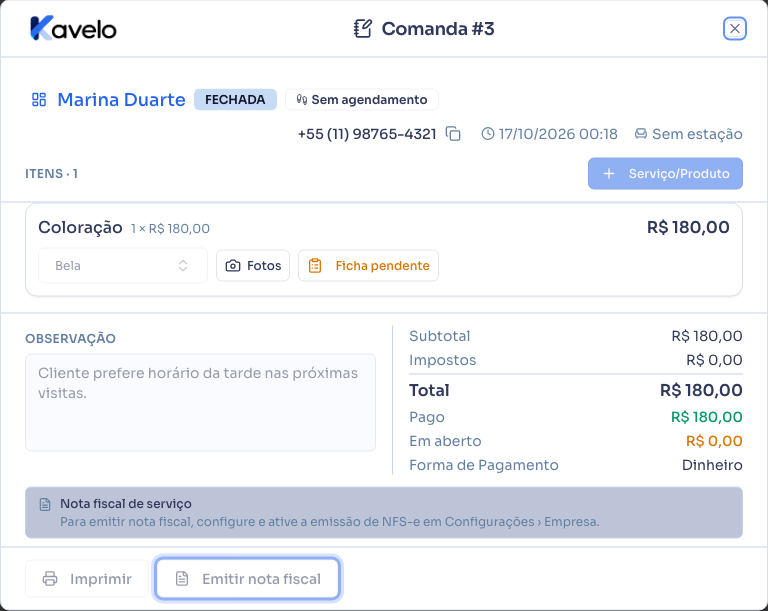Click the Coloração item name

(80, 227)
